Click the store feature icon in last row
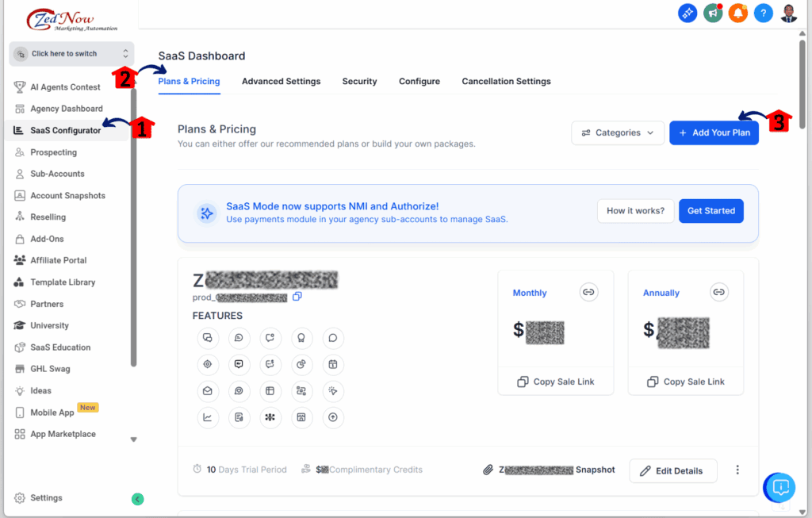 301,417
